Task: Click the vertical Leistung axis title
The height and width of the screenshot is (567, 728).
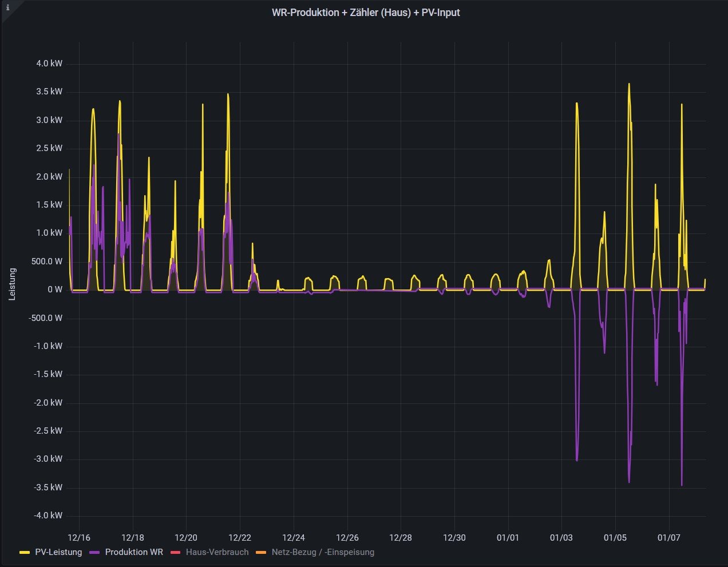Action: coord(12,284)
